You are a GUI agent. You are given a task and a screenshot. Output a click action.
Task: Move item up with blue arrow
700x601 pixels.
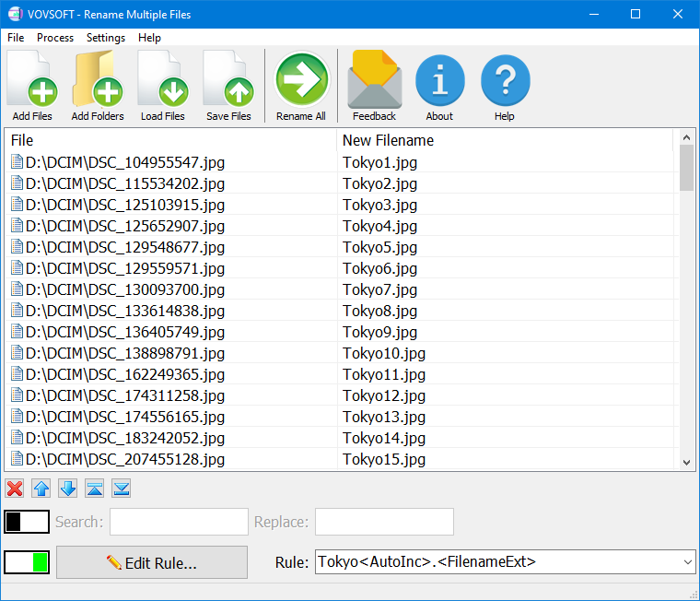pyautogui.click(x=41, y=489)
